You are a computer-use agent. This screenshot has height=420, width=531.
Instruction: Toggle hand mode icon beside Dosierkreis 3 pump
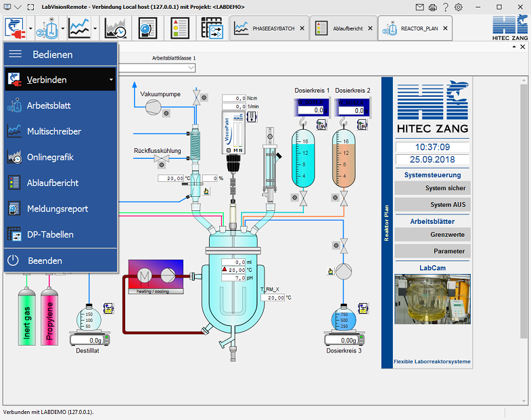click(x=331, y=271)
